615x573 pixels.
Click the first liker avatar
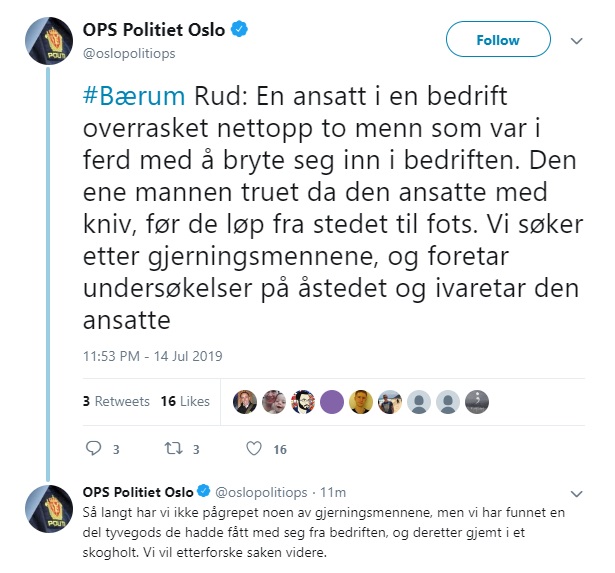pyautogui.click(x=244, y=401)
